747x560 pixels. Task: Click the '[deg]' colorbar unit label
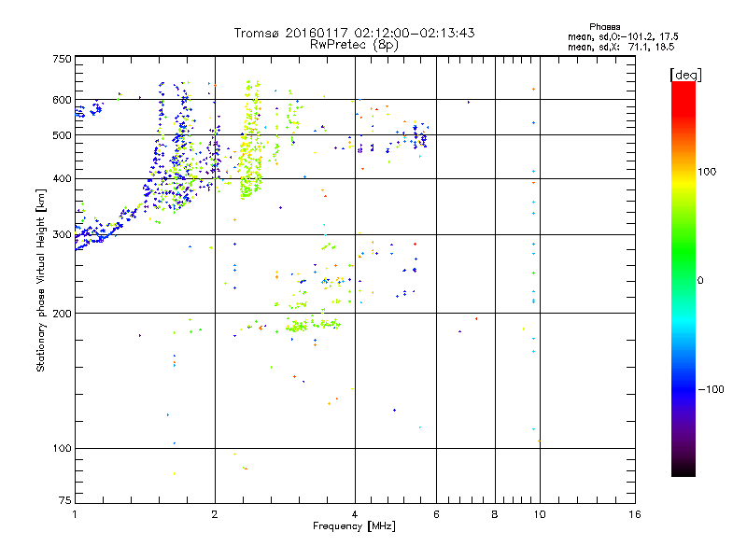pyautogui.click(x=685, y=75)
